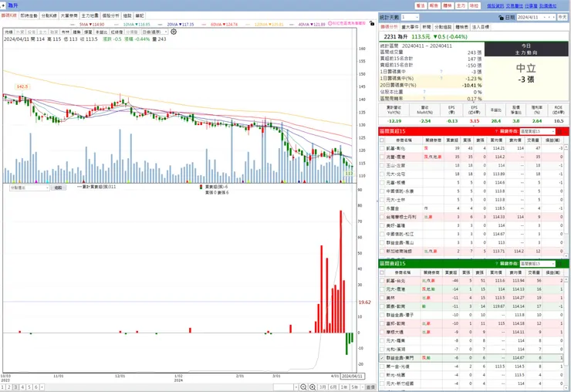
Task: Open the 個股資訊 link
Action: click(495, 6)
